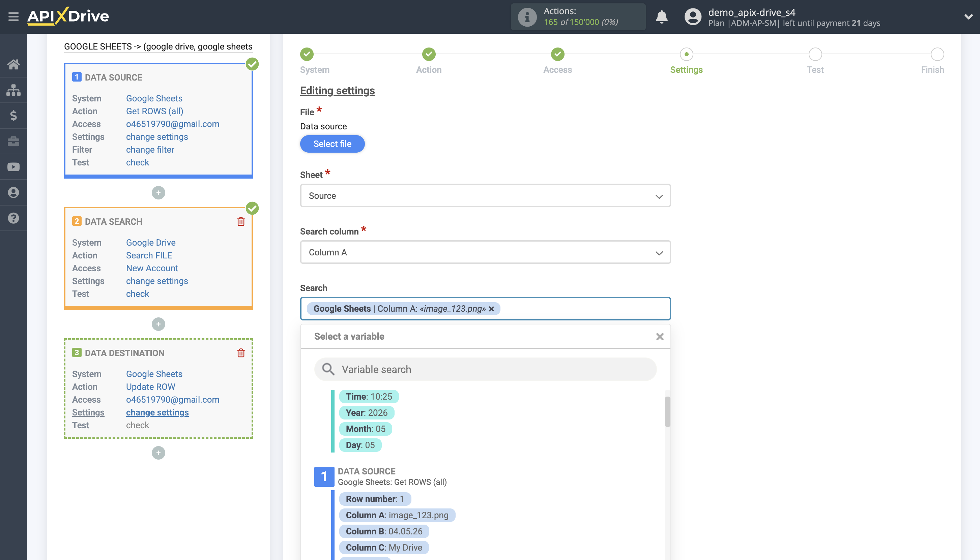Click Data Source check link
Screen dimensions: 980x560
[137, 162]
